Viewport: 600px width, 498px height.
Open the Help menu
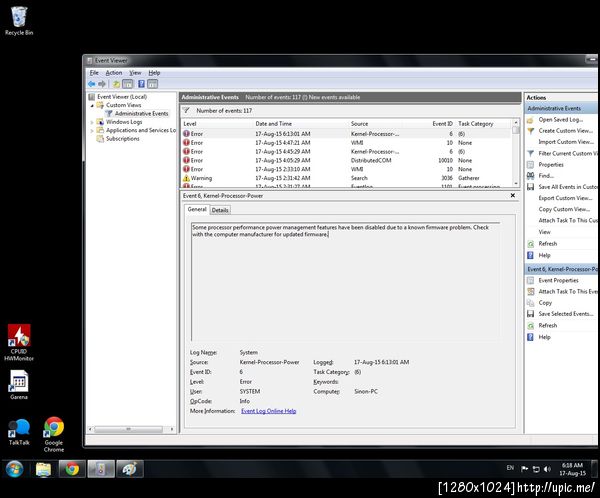(154, 73)
